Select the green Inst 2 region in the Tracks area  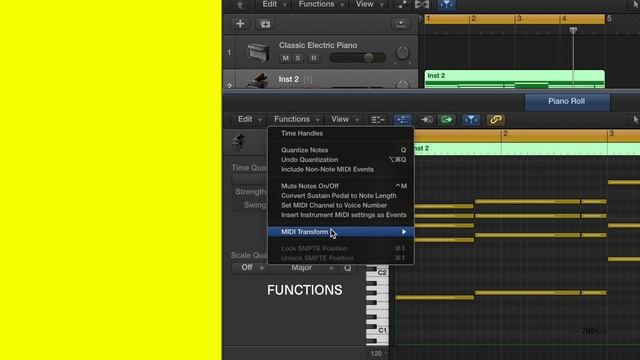tap(514, 79)
